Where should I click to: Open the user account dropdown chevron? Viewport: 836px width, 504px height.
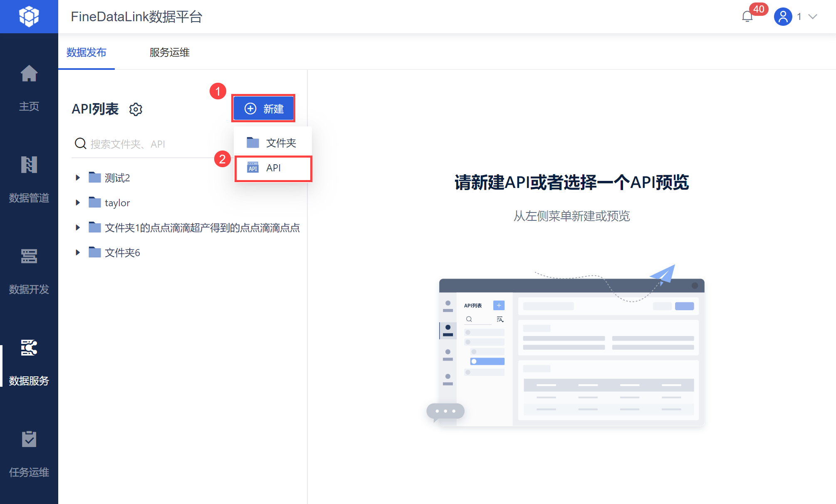click(813, 17)
